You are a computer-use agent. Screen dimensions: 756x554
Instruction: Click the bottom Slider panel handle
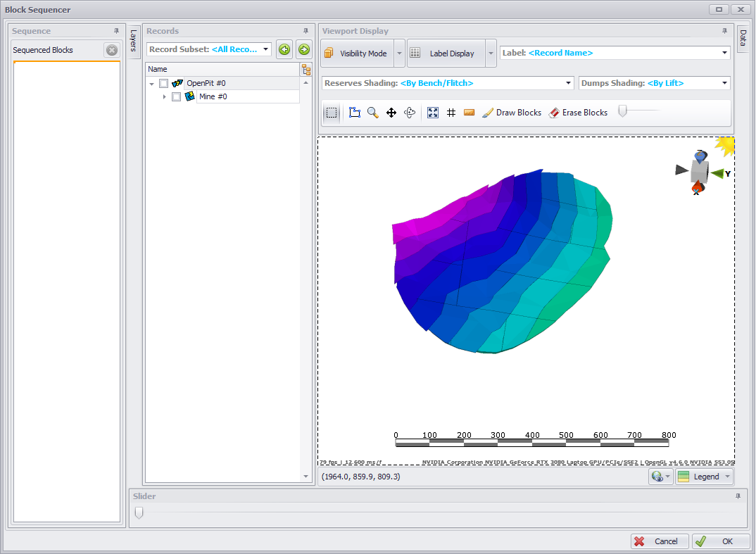[139, 513]
